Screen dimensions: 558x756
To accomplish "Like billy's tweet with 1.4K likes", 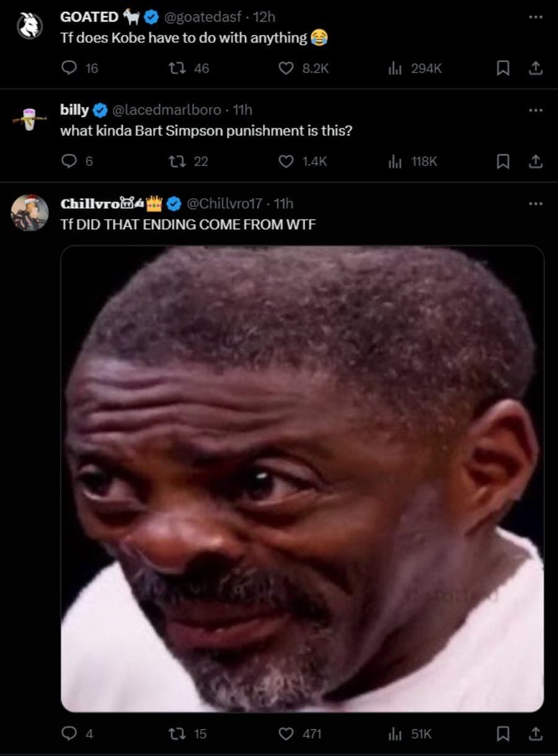I will 285,161.
